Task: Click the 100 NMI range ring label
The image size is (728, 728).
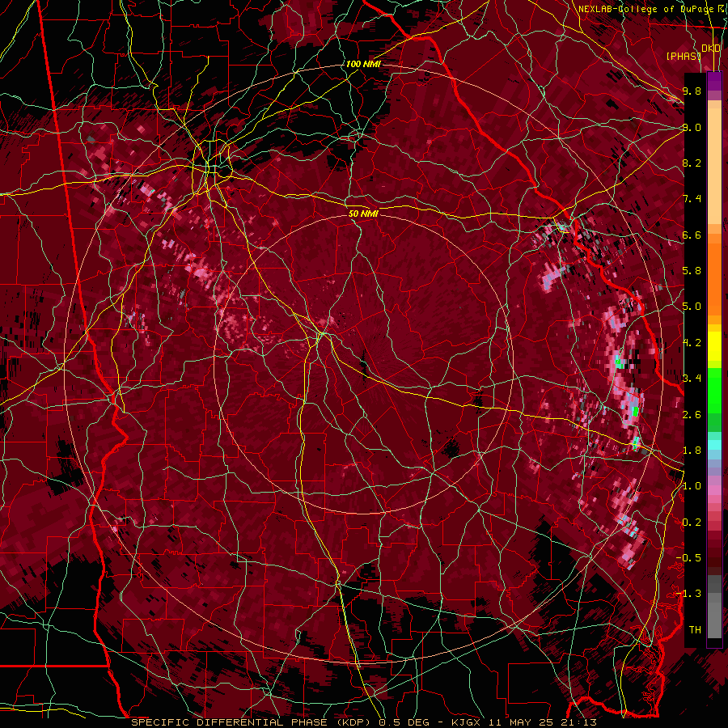Action: coord(363,64)
